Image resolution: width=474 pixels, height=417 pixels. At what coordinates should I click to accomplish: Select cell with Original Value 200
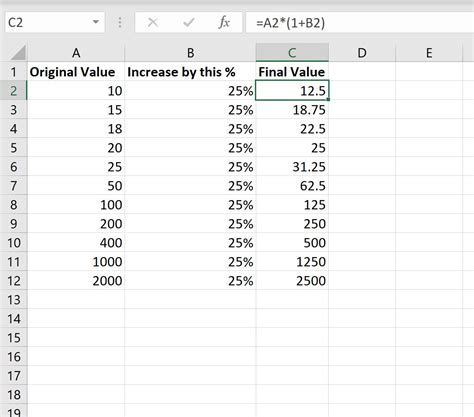(76, 224)
